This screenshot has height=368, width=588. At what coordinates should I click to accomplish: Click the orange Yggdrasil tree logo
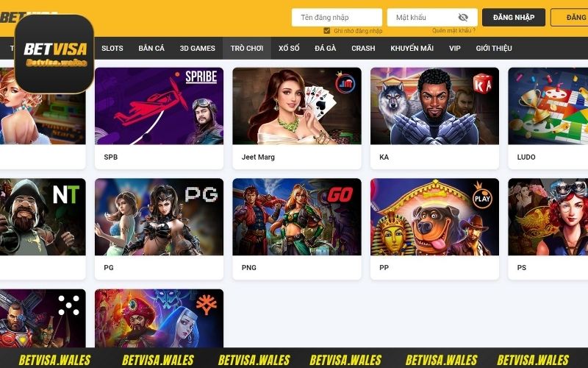tap(207, 305)
